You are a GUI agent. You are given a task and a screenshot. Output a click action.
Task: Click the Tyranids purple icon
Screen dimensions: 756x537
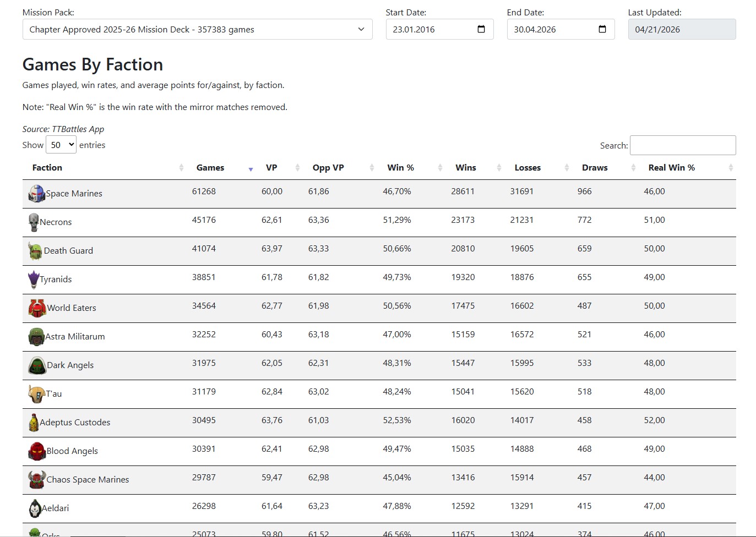click(x=34, y=280)
